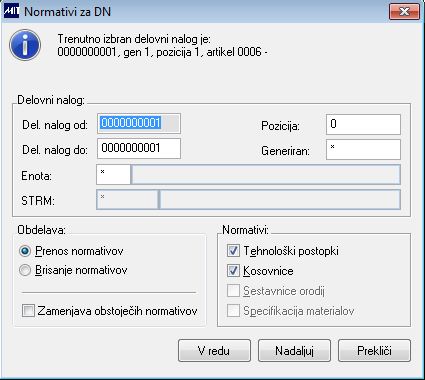Click the Del. nalog od field
The height and width of the screenshot is (380, 425).
click(139, 124)
